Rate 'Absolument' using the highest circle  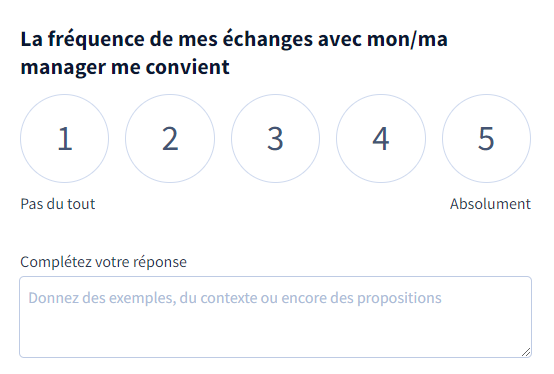coord(486,138)
